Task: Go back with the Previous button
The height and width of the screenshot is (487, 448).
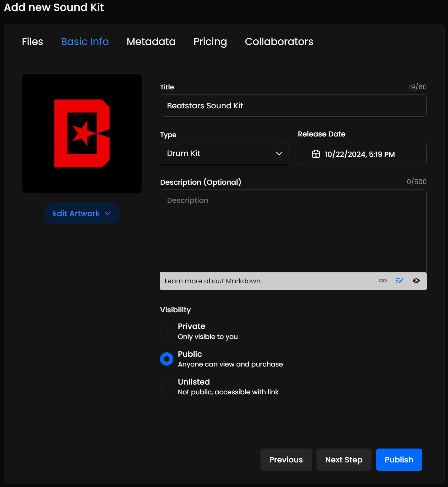Action: pyautogui.click(x=286, y=459)
